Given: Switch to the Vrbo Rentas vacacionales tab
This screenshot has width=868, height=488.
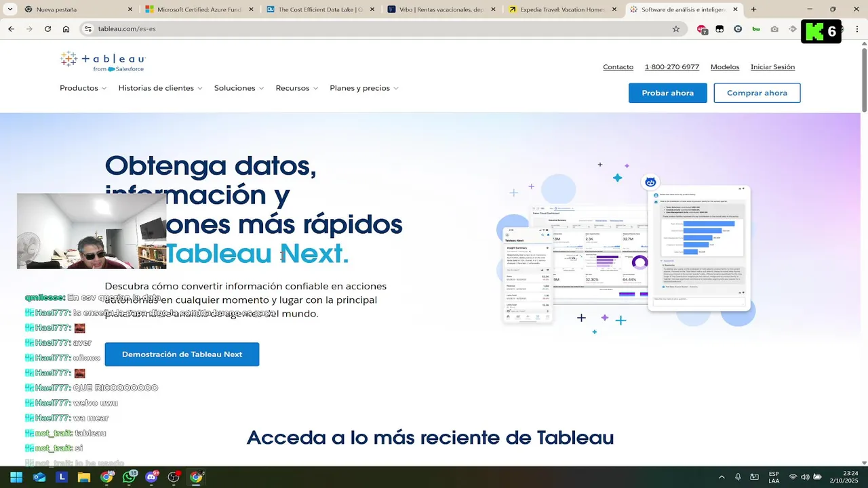Looking at the screenshot, I should [x=442, y=9].
